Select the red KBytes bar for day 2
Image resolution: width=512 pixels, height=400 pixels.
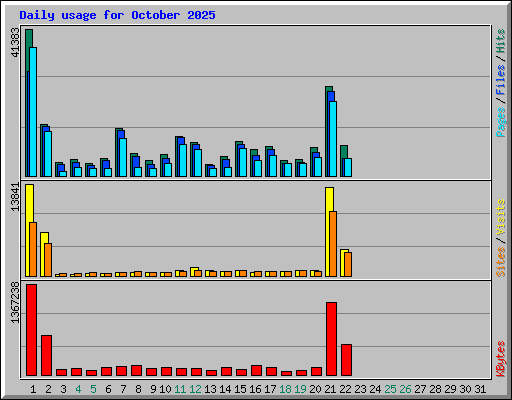47,356
